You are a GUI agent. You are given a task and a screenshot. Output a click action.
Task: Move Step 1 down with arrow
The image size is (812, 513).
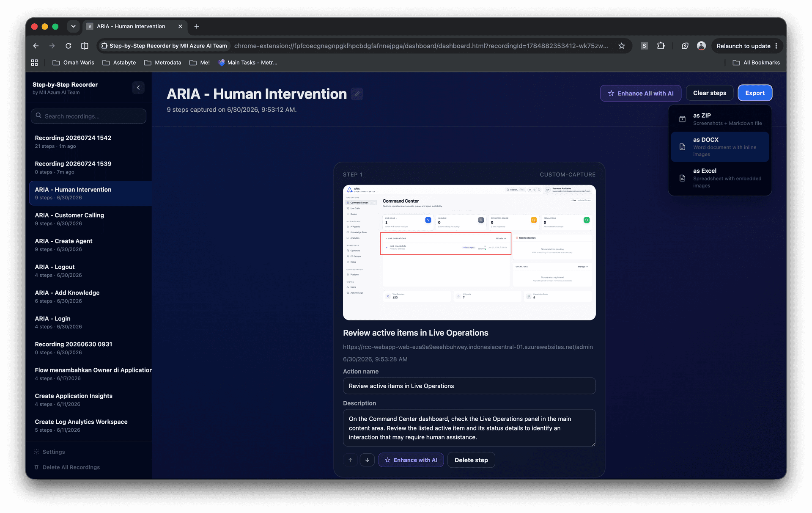(367, 460)
